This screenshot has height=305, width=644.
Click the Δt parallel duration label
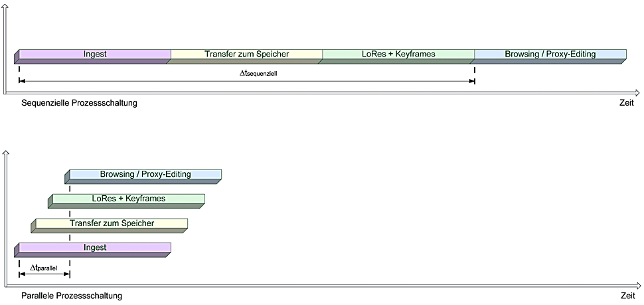click(x=44, y=267)
